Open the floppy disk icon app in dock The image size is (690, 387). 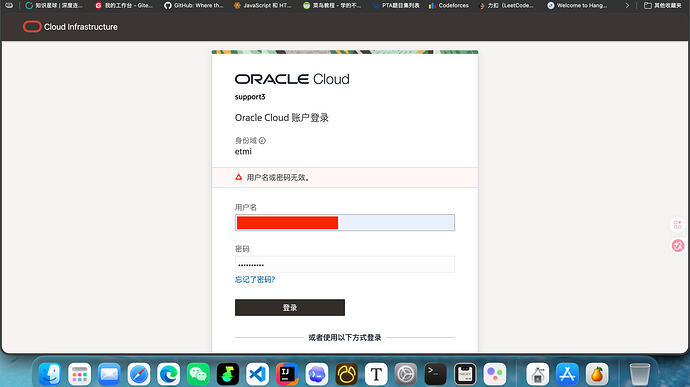click(x=465, y=374)
